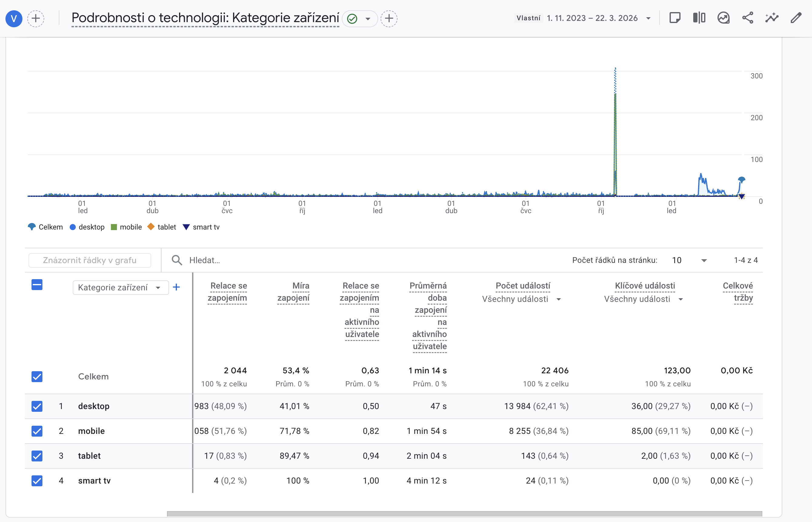Edit the report with the pencil icon

pyautogui.click(x=796, y=18)
